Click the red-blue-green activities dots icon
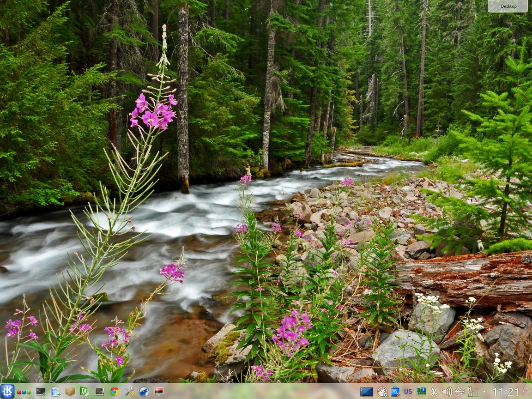The image size is (532, 399). click(x=24, y=392)
